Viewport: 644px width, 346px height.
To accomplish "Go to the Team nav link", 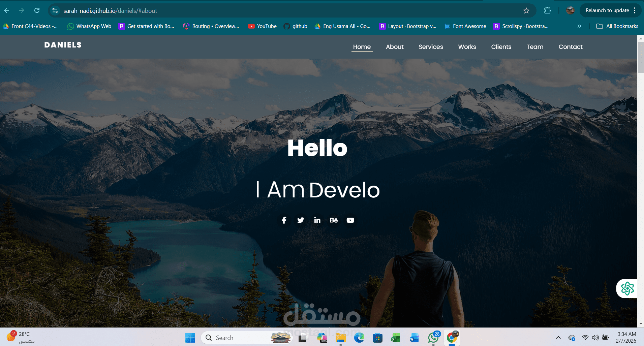I will pyautogui.click(x=535, y=47).
